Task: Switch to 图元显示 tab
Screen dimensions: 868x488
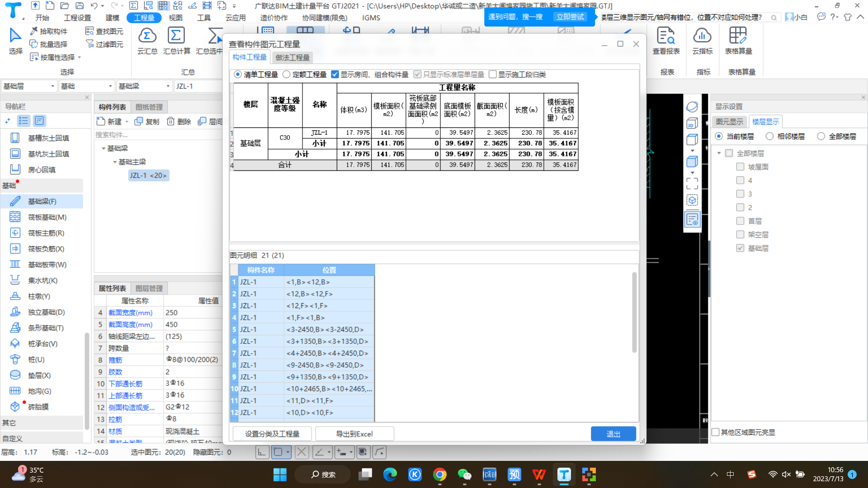Action: pos(729,122)
